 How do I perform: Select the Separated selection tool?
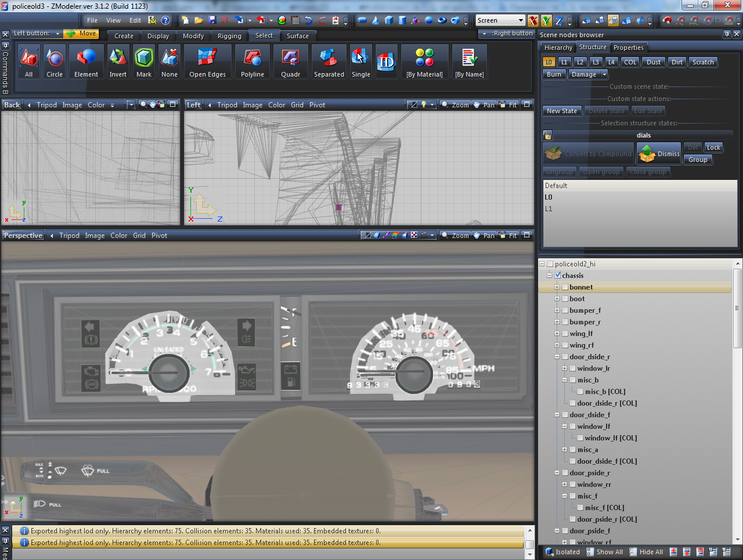(329, 62)
